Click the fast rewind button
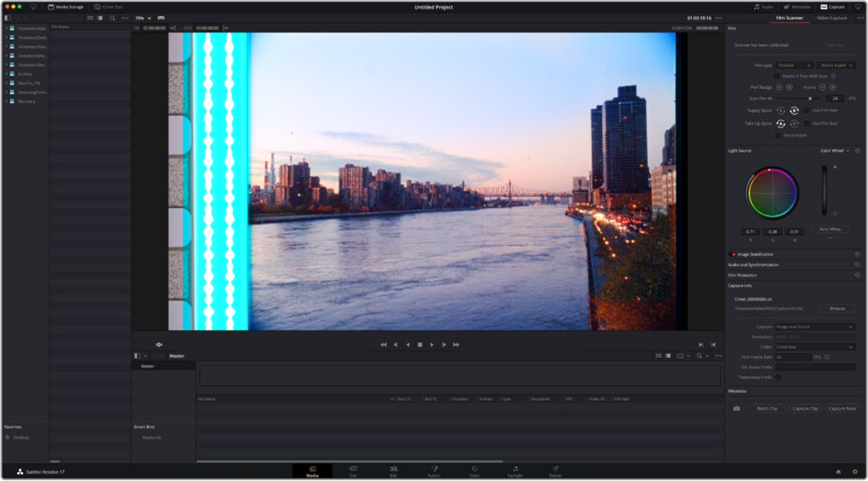 (384, 345)
